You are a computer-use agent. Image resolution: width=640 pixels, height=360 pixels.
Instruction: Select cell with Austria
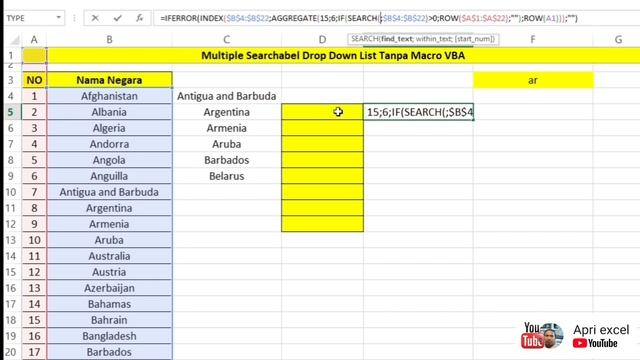109,272
